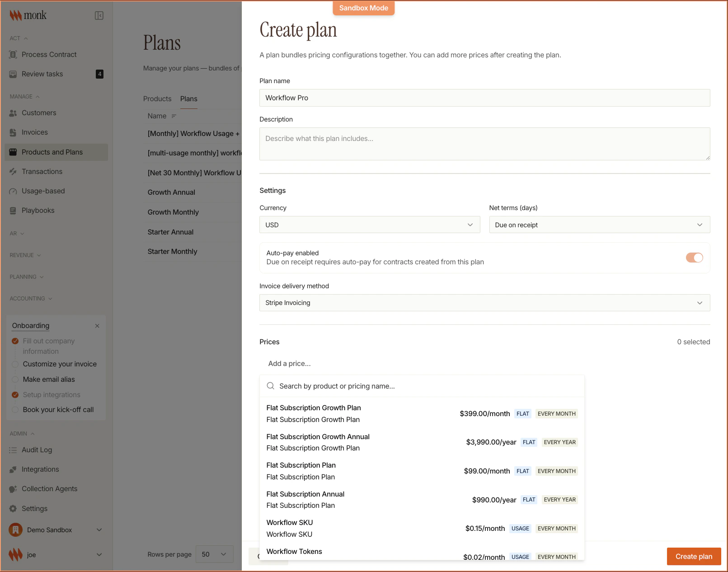Click the Usage-based gauge icon

click(x=13, y=191)
